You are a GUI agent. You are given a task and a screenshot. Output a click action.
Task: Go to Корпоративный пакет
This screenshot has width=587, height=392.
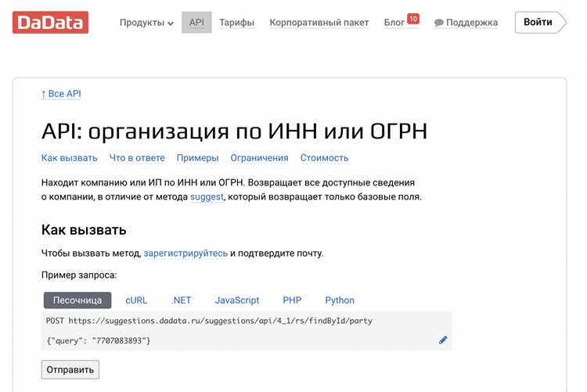click(x=319, y=23)
